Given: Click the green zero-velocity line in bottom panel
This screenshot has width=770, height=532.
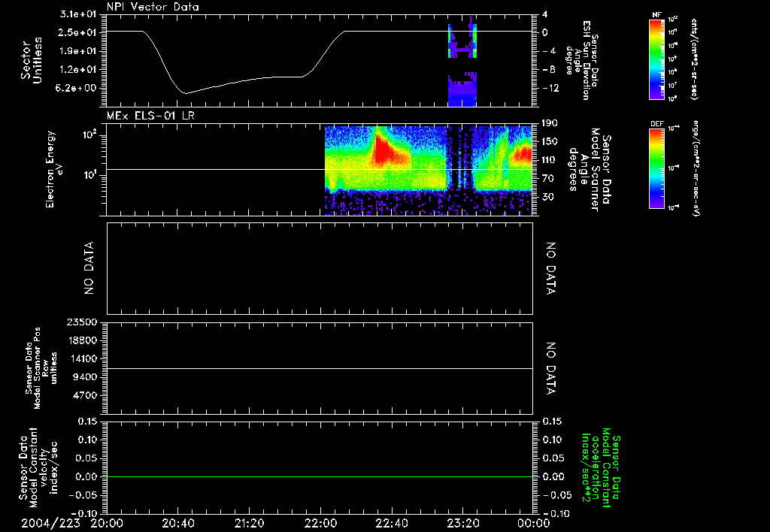Looking at the screenshot, I should click(320, 476).
